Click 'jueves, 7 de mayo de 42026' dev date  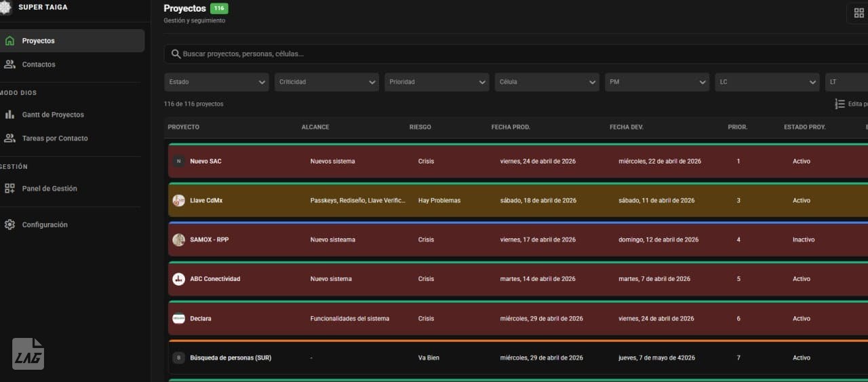pos(656,358)
